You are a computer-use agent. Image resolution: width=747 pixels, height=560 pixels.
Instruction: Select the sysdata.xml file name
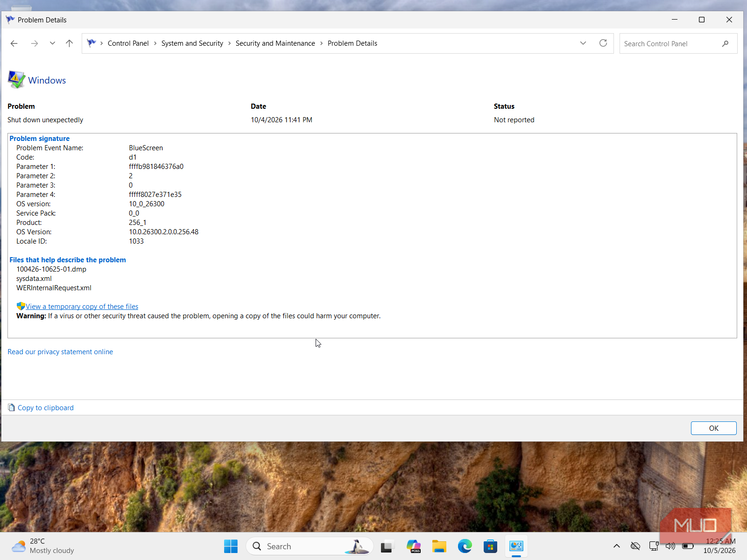point(34,279)
